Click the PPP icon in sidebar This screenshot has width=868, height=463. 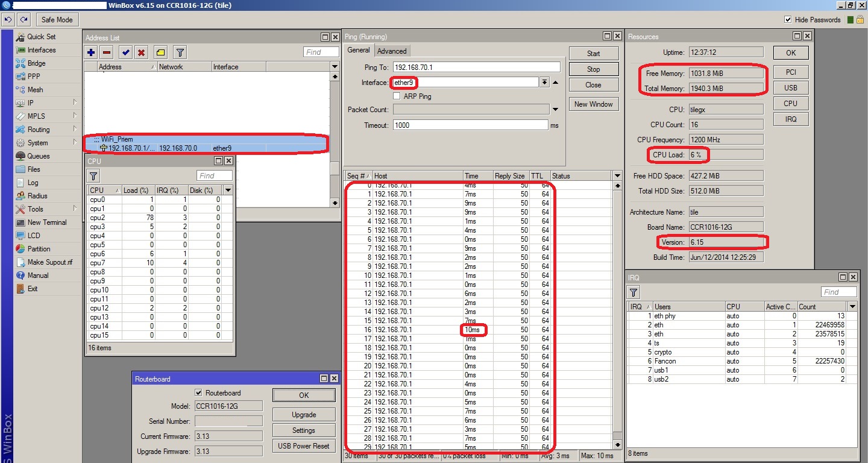click(20, 77)
